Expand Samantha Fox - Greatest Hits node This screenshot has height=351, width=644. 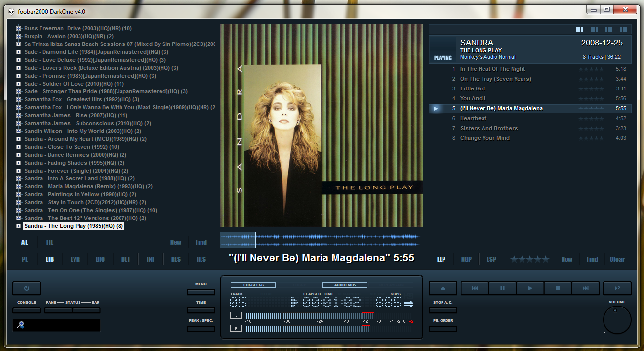tap(18, 99)
